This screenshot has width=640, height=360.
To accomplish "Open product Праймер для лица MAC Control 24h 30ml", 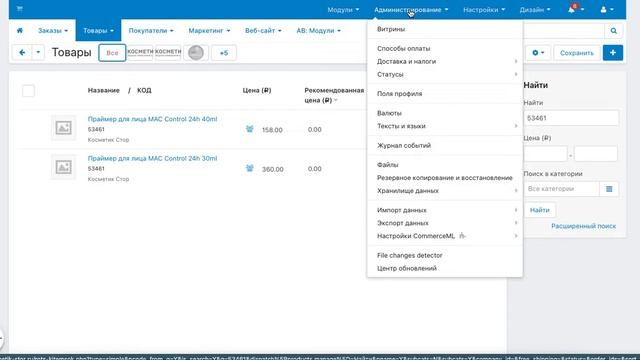I will 152,158.
